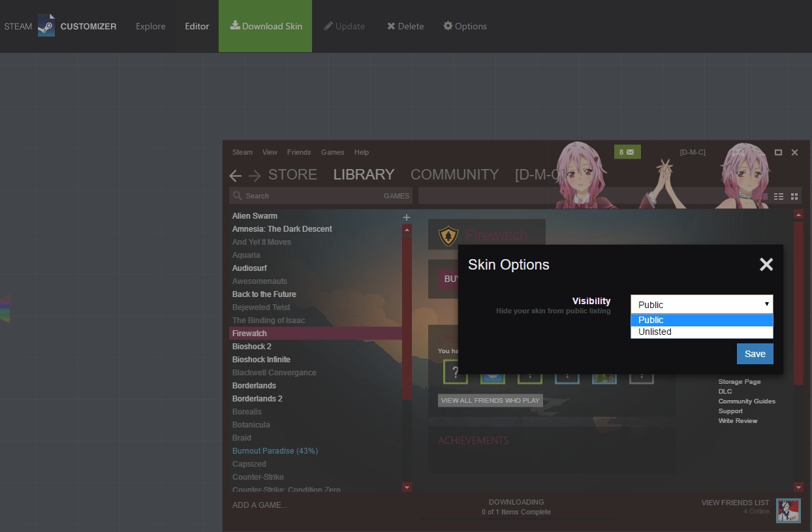812x532 pixels.
Task: Select Bioshock Infinite in the game list
Action: coord(261,360)
